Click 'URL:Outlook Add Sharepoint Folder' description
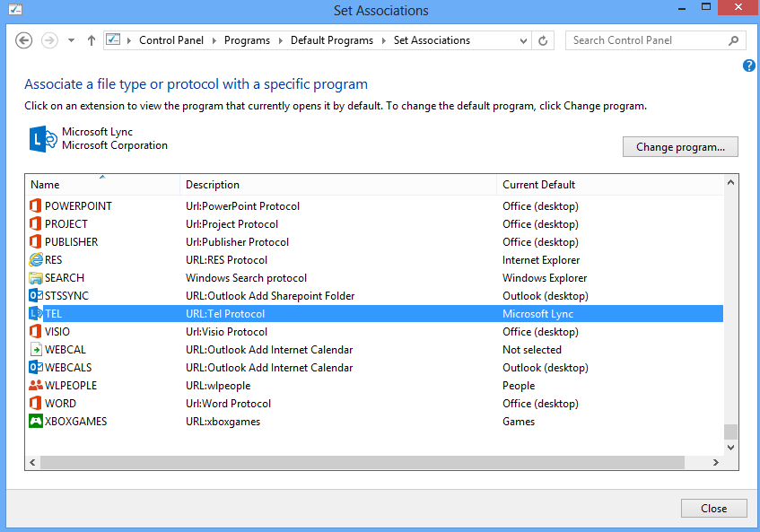The width and height of the screenshot is (760, 532). pos(270,295)
